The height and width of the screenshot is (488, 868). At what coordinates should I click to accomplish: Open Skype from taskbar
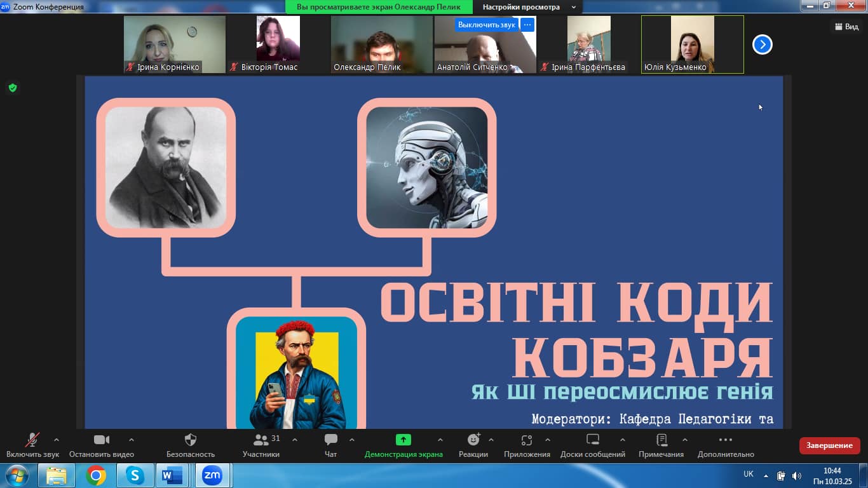[x=135, y=475]
